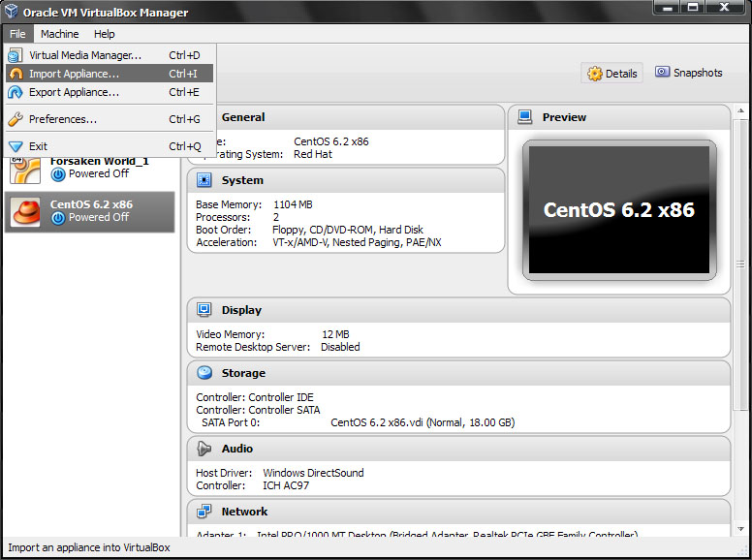Click the Powered Off icon under Forsaken World_1

point(58,174)
